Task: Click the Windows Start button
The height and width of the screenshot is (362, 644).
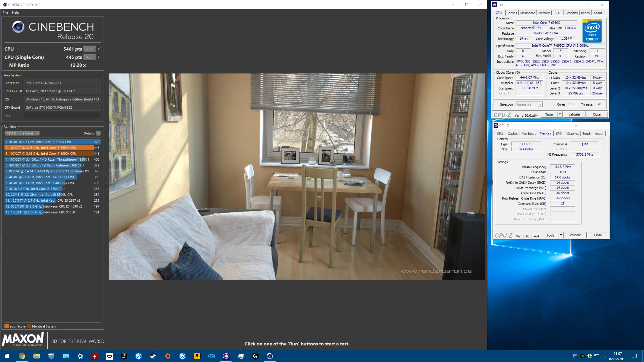Action: 7,356
